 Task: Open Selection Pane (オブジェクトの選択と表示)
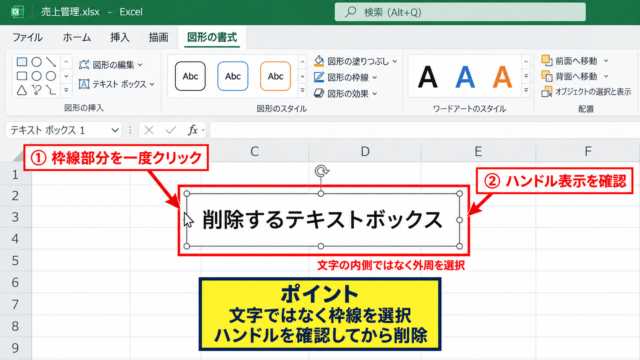tap(586, 92)
